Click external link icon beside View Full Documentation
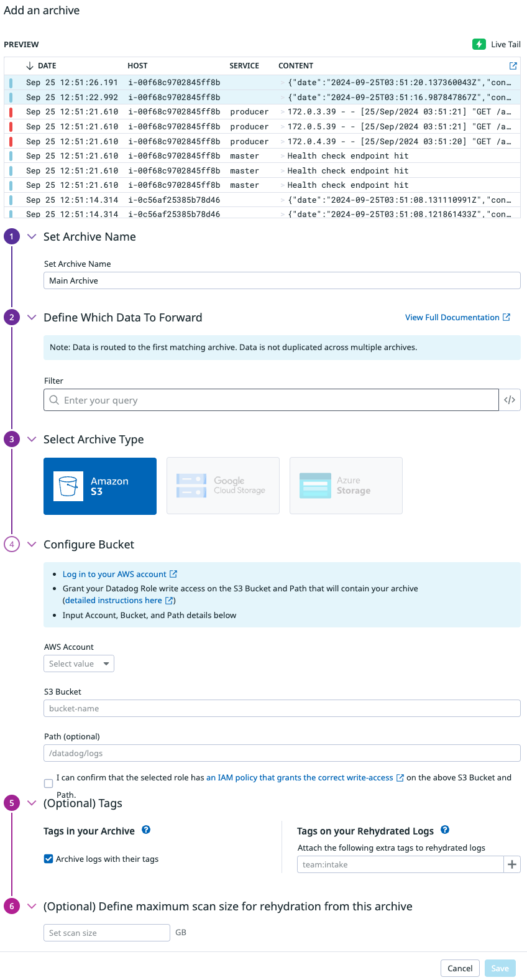The height and width of the screenshot is (980, 527). [506, 317]
